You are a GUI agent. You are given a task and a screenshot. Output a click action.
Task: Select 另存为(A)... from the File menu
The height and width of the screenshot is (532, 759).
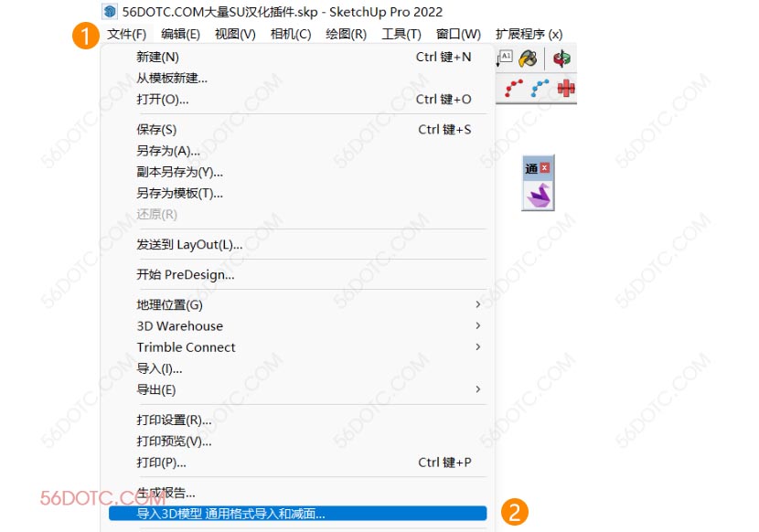click(168, 151)
